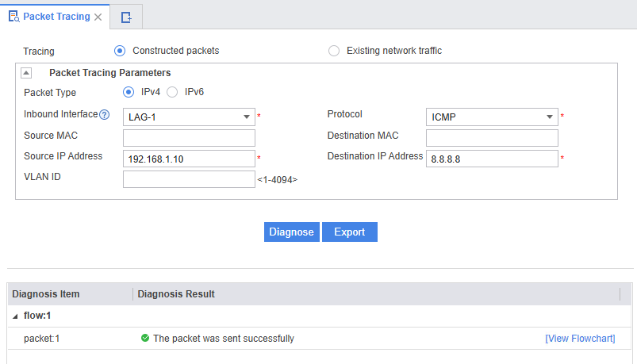Click the Destination MAC input field
This screenshot has height=364, width=637.
click(x=492, y=138)
